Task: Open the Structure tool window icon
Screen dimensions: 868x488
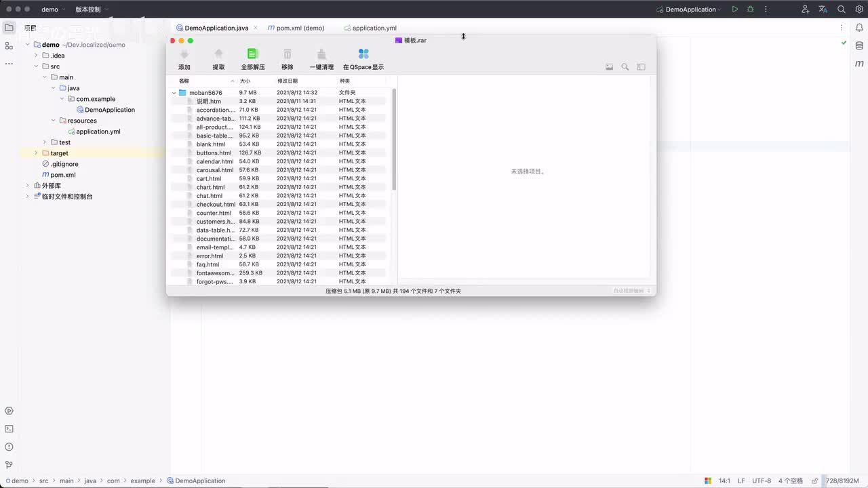Action: (9, 45)
